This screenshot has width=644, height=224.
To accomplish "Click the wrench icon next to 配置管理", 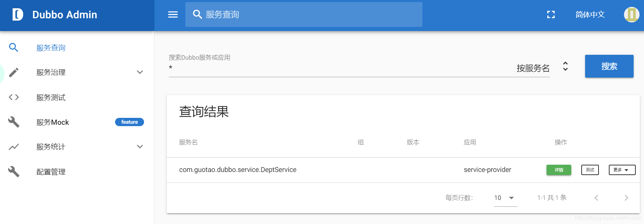I will point(14,172).
